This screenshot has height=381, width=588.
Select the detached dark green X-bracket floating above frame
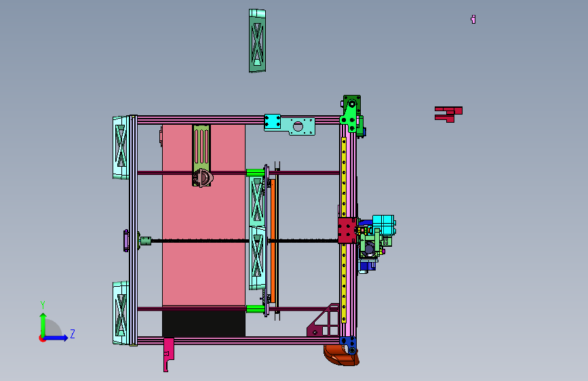pyautogui.click(x=257, y=41)
